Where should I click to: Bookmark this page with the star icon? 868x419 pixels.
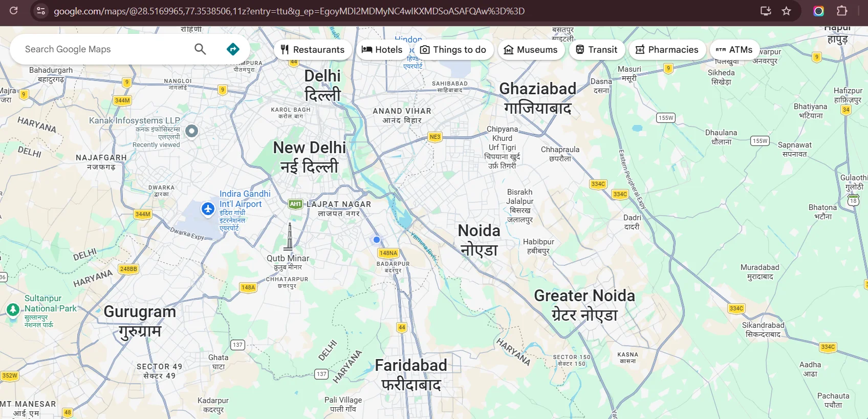(787, 11)
